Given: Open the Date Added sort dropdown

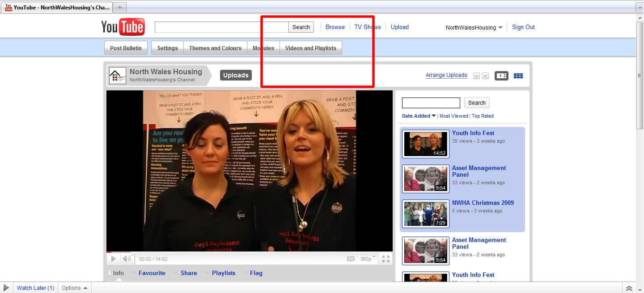Looking at the screenshot, I should click(419, 116).
